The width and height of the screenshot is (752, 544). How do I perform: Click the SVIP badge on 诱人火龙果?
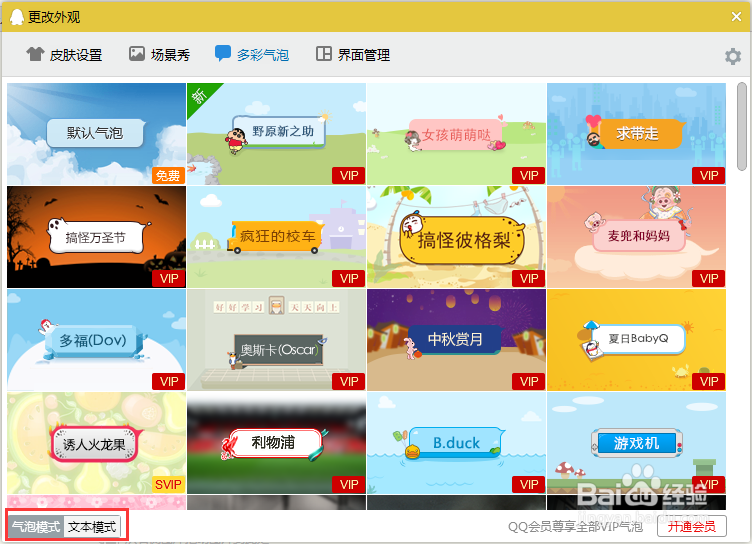click(168, 485)
